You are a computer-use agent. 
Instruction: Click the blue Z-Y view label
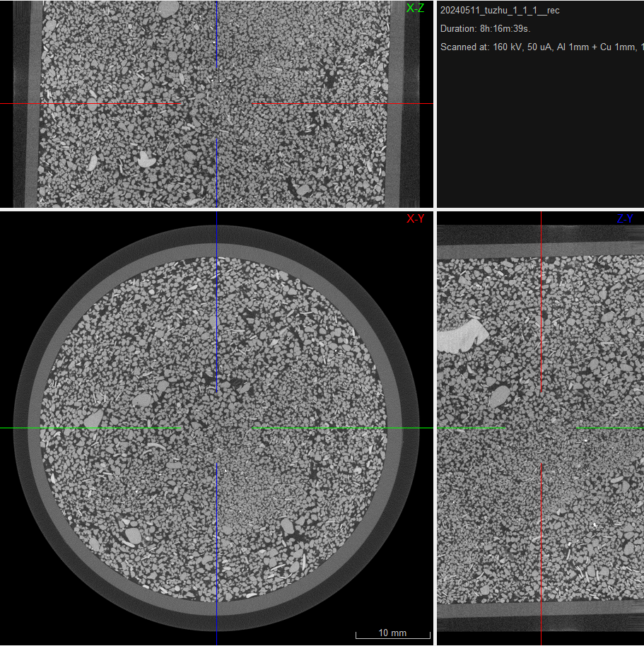[625, 219]
